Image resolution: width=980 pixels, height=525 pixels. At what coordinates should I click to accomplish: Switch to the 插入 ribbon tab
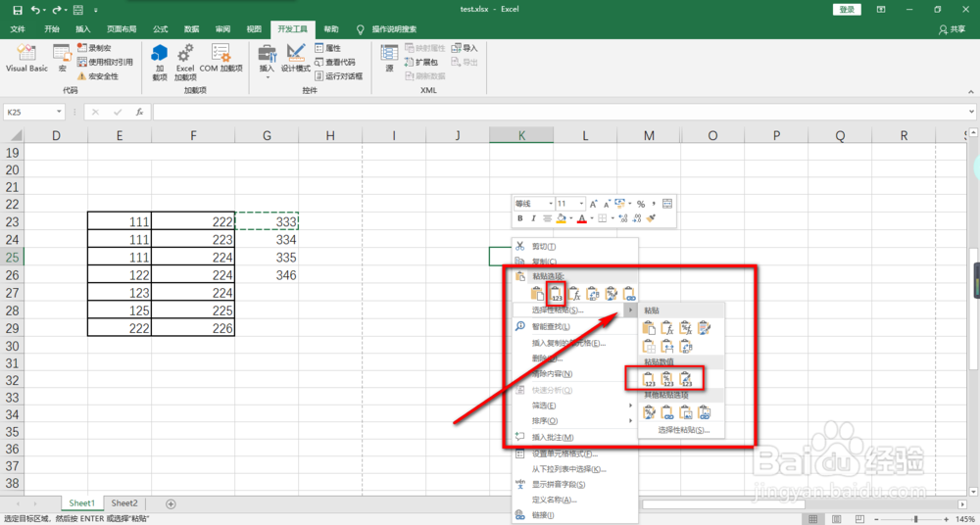[83, 28]
